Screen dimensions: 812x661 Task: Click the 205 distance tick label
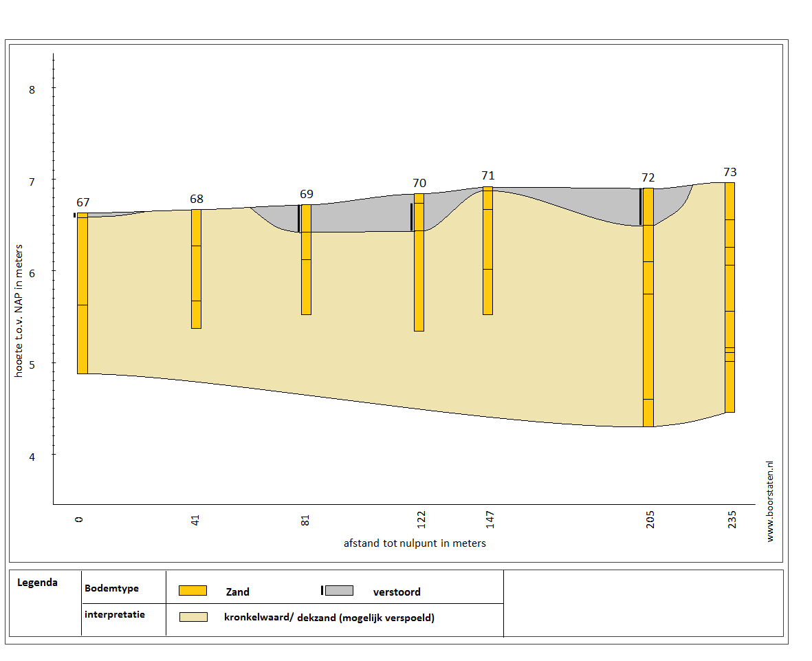650,518
